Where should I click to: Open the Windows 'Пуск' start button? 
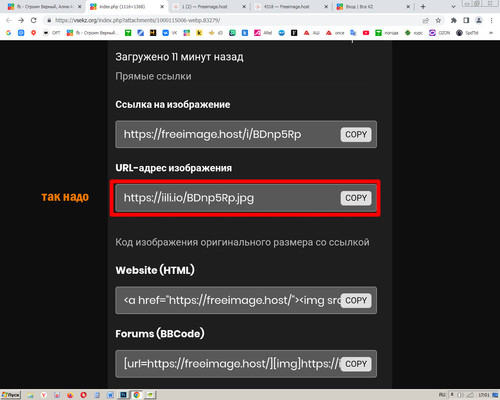pos(11,395)
